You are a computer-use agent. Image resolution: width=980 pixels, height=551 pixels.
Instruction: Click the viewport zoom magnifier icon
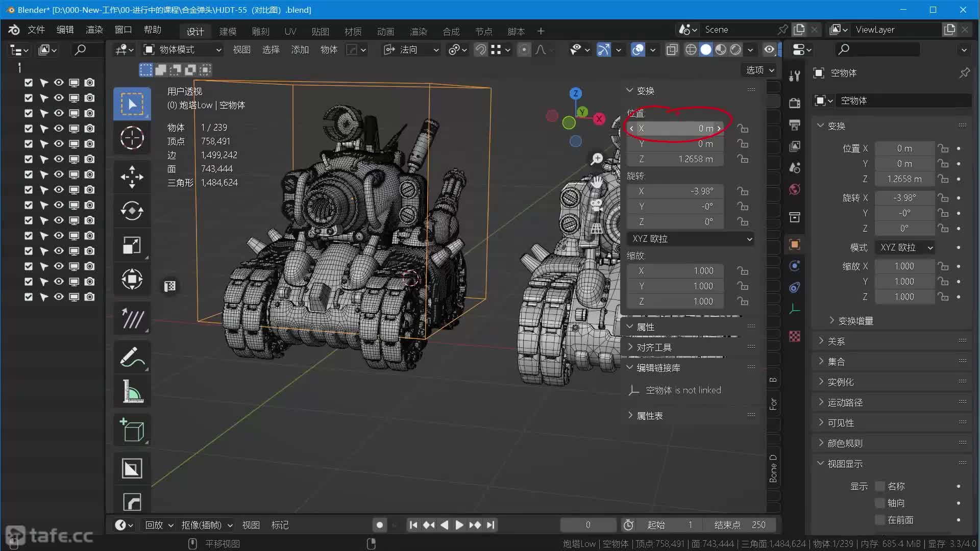pyautogui.click(x=597, y=159)
